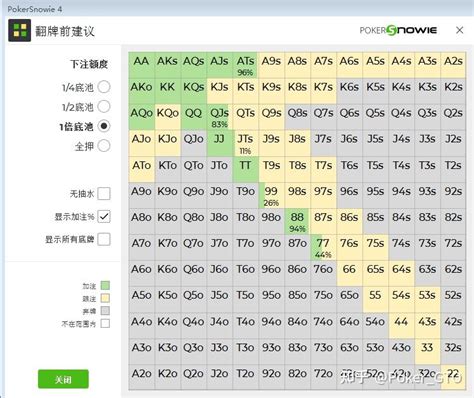Viewport: 474px width, 398px height.
Task: Select the ATo hand cell
Action: 142,169
